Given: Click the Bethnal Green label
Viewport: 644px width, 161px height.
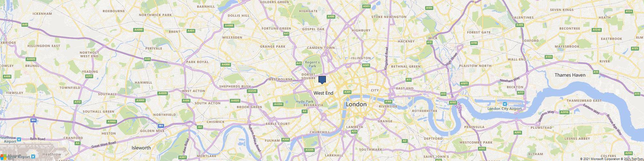Looking at the screenshot, I should coord(406,66).
